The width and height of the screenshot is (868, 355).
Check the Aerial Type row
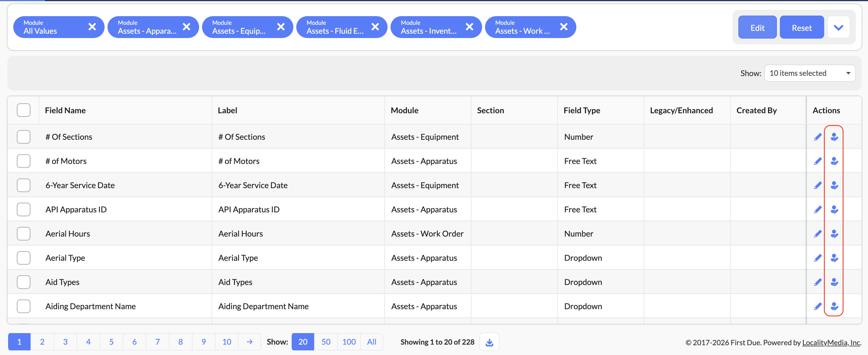(x=24, y=258)
